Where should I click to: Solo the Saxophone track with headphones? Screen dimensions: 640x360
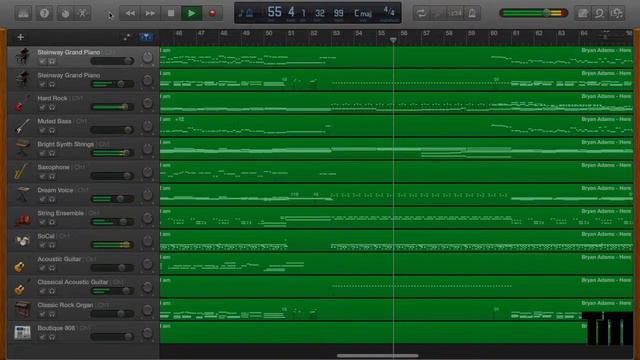tap(52, 176)
